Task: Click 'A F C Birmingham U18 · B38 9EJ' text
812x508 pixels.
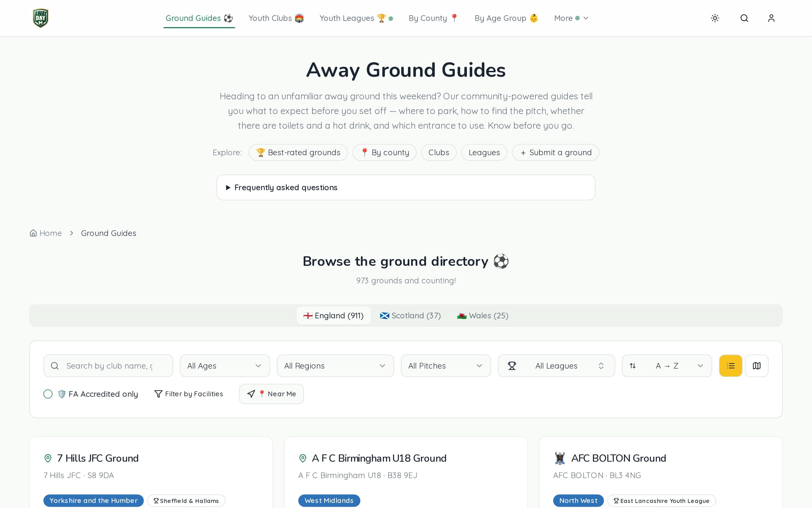Action: coord(358,475)
